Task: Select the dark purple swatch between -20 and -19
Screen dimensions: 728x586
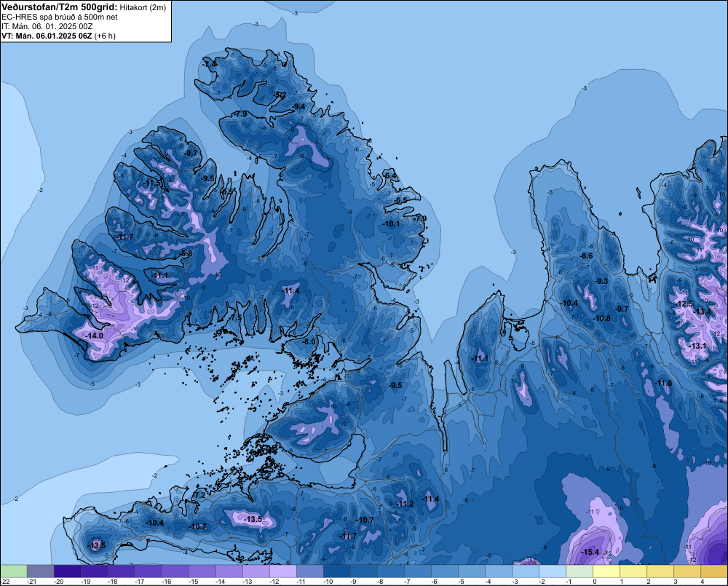Action: click(67, 571)
